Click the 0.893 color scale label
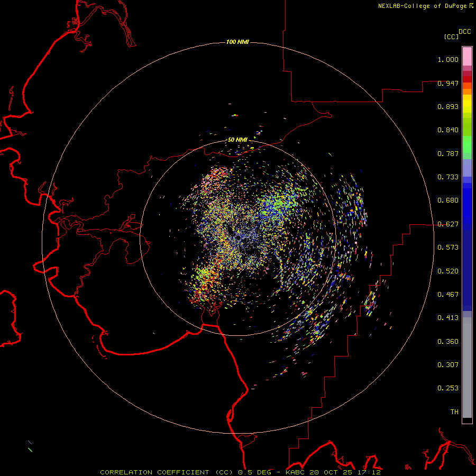476x476 pixels. (x=448, y=106)
